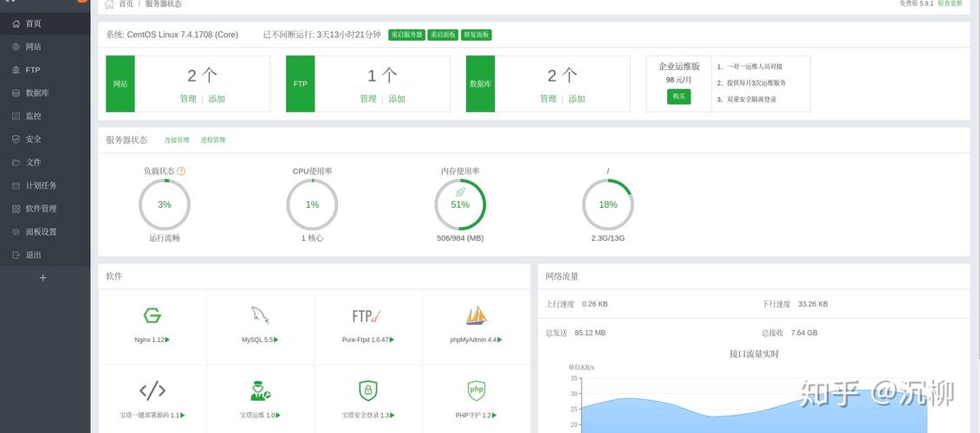
Task: Click the rocket icon in memory gauge
Action: coord(461,192)
